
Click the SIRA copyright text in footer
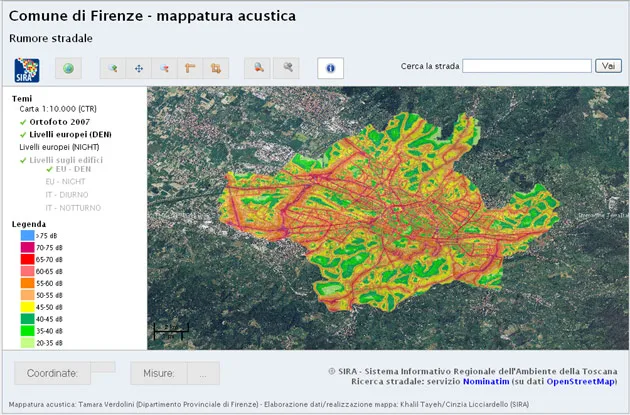click(472, 371)
